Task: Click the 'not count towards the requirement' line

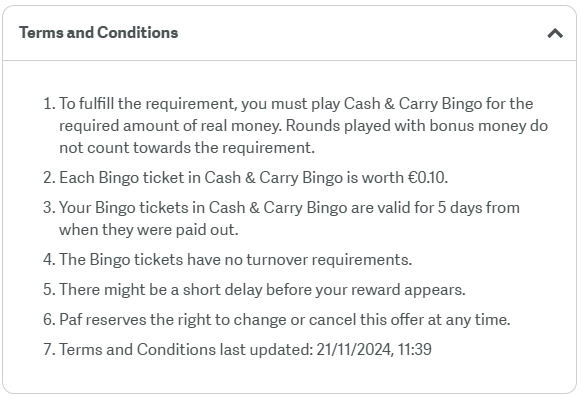Action: (x=187, y=148)
